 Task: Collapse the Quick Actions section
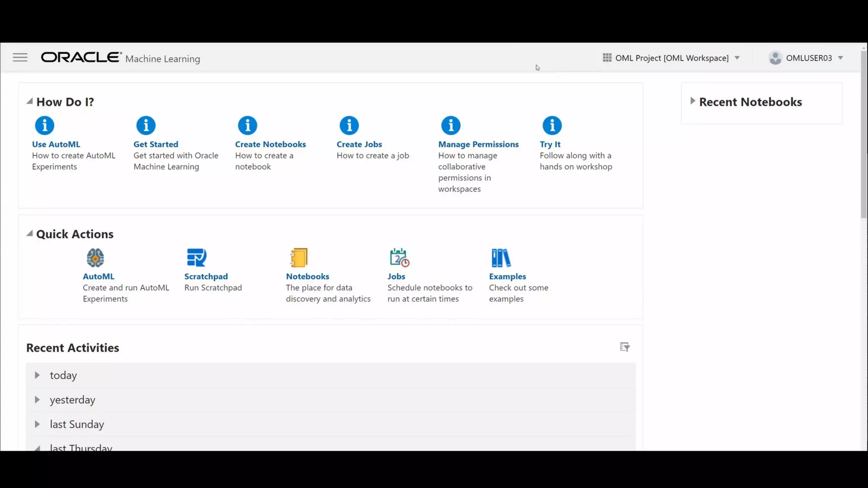(30, 233)
